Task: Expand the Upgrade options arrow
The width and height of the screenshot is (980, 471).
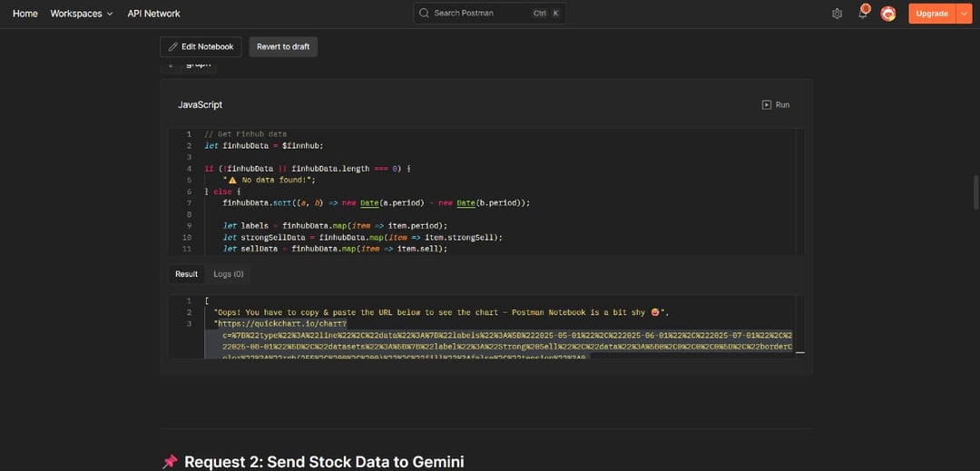Action: pos(964,13)
